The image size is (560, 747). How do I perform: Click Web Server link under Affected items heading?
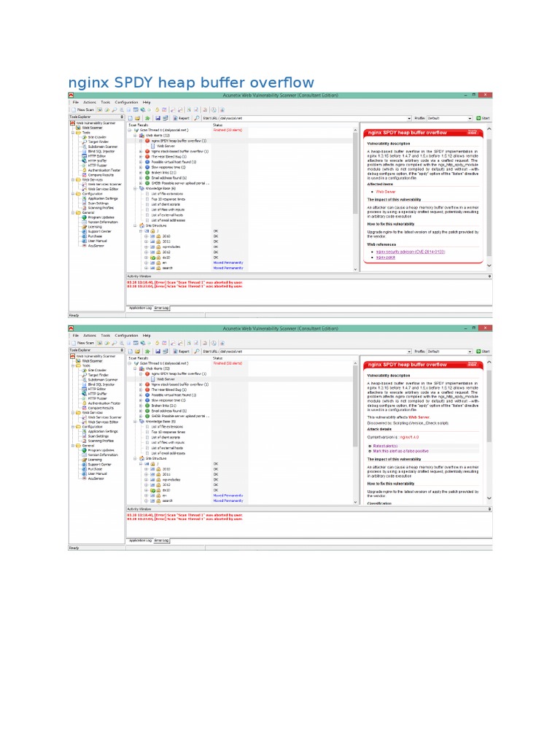(x=386, y=192)
